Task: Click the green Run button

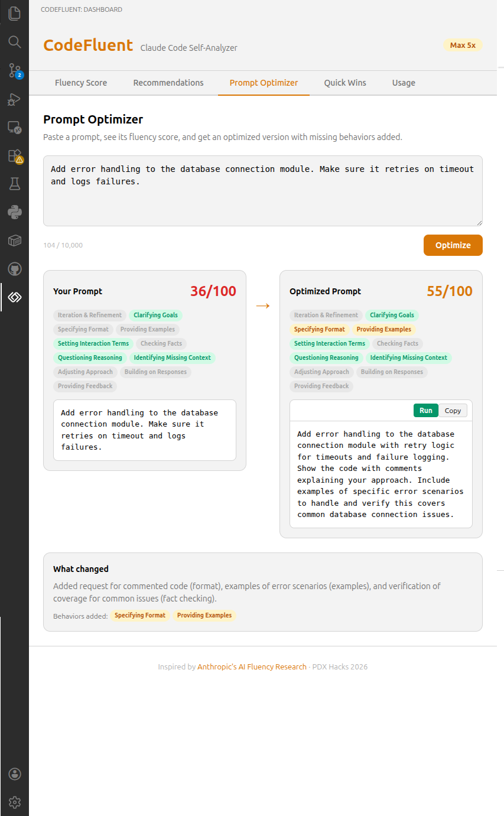Action: tap(426, 411)
